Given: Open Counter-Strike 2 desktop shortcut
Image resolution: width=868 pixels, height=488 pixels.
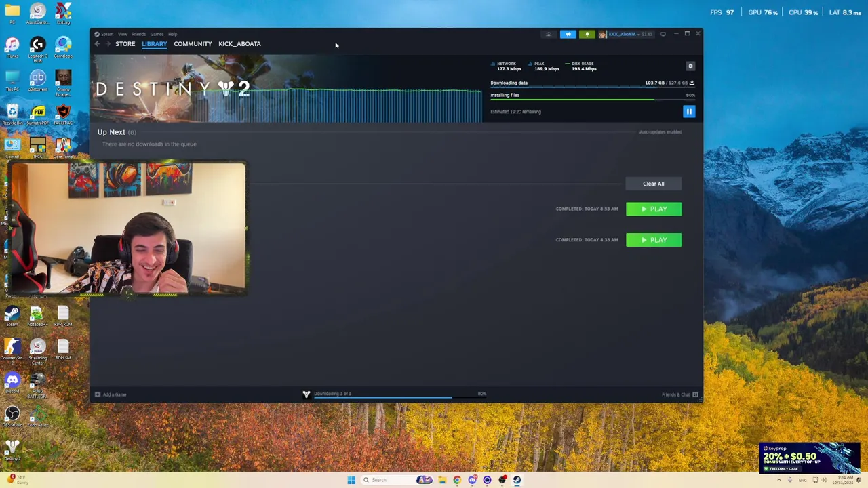Looking at the screenshot, I should pos(12,350).
